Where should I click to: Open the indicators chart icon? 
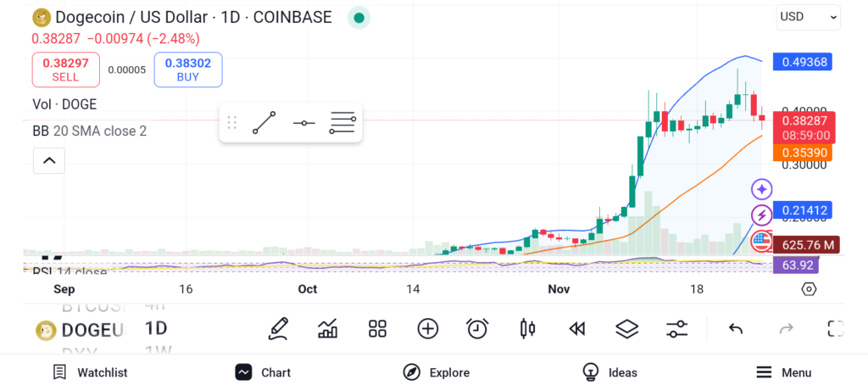point(328,329)
